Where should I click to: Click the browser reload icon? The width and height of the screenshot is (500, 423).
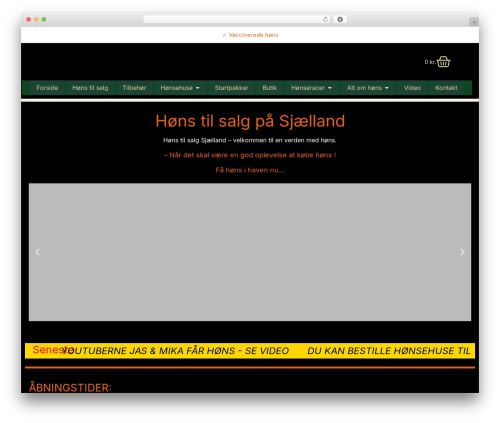325,19
